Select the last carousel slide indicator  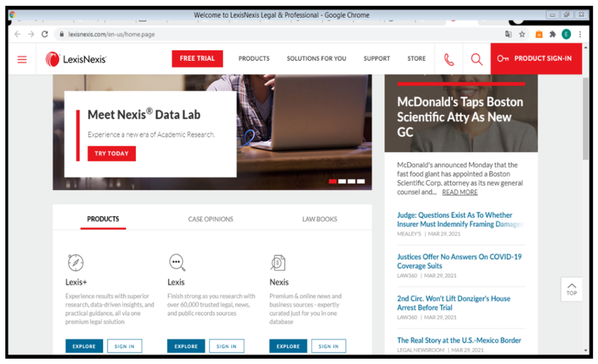pyautogui.click(x=361, y=181)
